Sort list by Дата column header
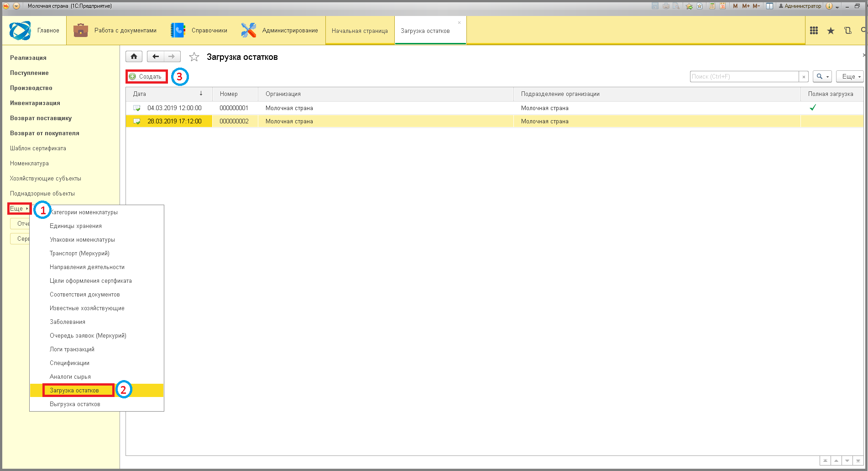Screen dimensions: 868x471 pos(169,94)
